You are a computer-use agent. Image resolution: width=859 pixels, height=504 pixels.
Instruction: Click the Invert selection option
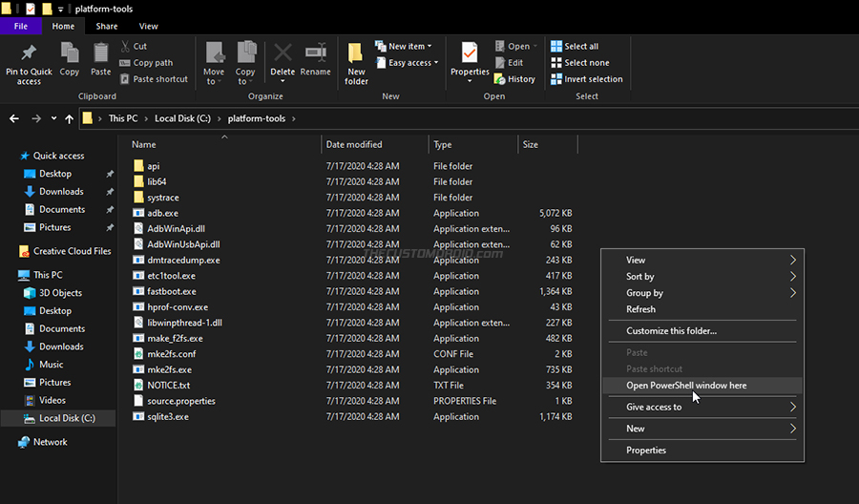click(587, 79)
